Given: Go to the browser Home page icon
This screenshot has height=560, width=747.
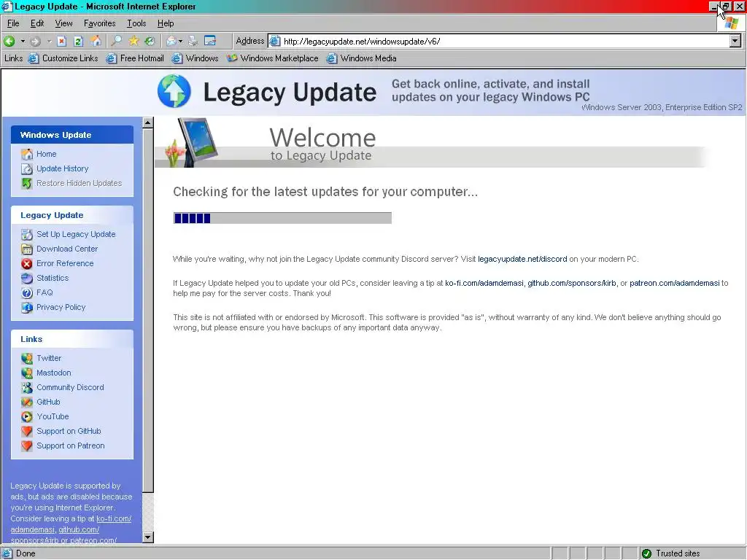Looking at the screenshot, I should point(96,42).
